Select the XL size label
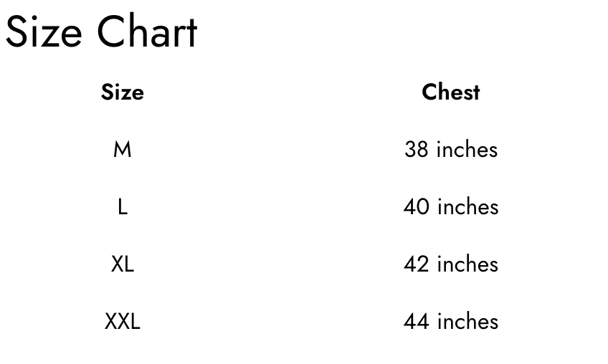 (x=122, y=264)
